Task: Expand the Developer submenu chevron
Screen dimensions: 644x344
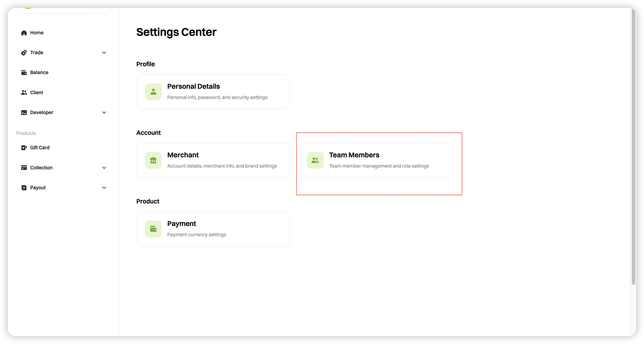Action: click(x=104, y=113)
